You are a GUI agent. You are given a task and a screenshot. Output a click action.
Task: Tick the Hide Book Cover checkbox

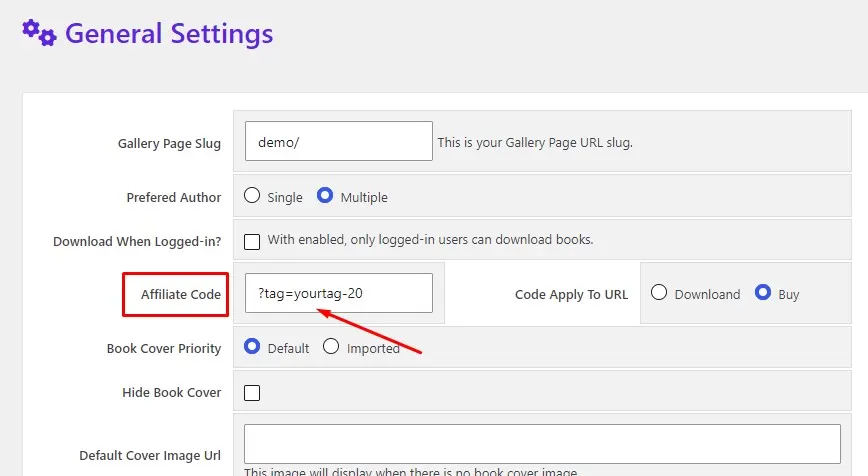[252, 393]
